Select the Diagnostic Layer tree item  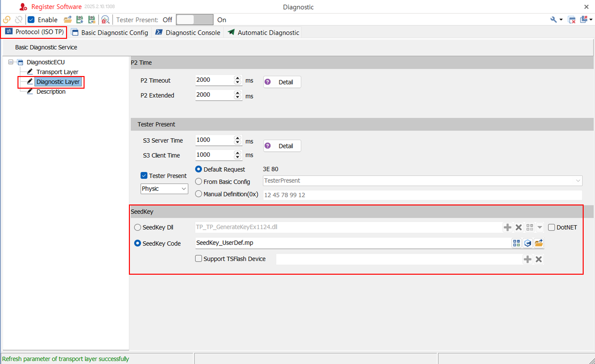pyautogui.click(x=58, y=82)
